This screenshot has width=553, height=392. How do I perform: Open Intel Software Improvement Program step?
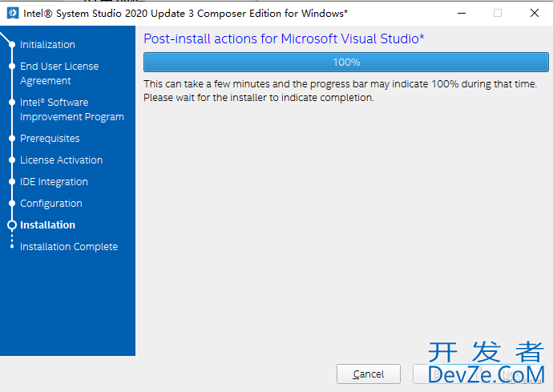point(72,109)
